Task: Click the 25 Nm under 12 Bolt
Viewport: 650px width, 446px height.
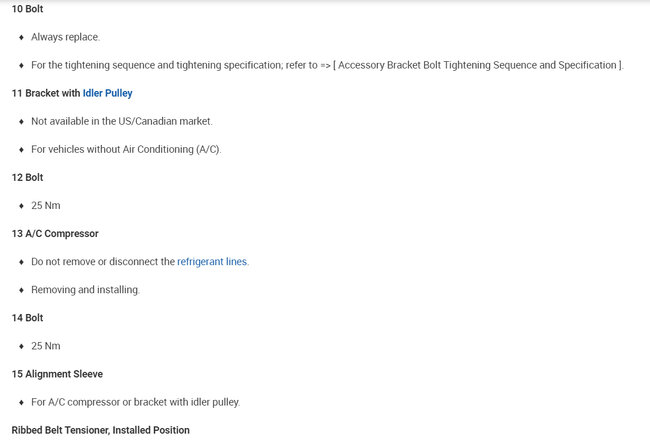Action: tap(45, 205)
